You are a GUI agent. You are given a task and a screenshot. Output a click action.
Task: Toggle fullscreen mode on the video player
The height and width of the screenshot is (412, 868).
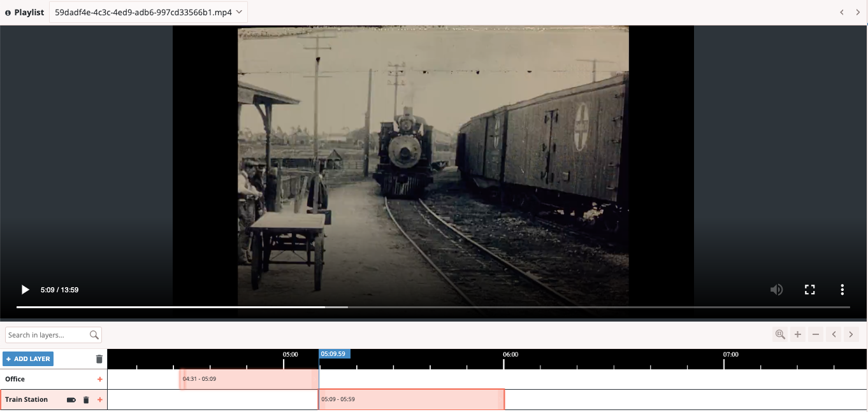pyautogui.click(x=809, y=290)
